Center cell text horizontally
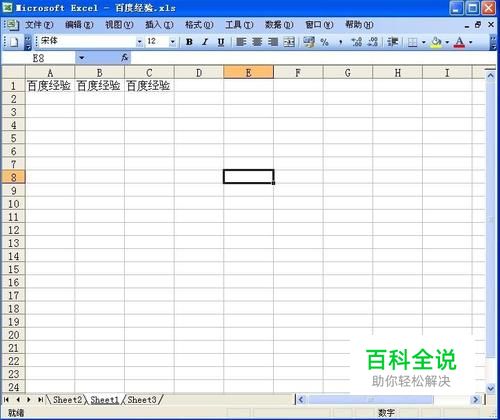Screen dimensions: 500x420 (257, 42)
